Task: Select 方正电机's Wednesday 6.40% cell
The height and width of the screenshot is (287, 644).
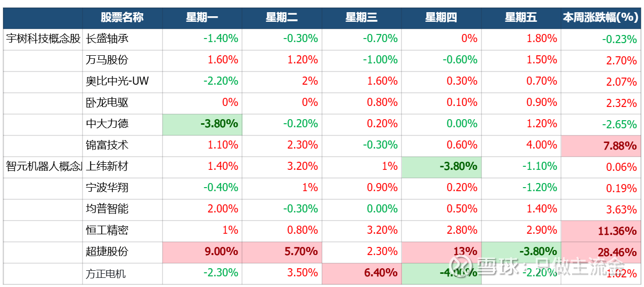Action: click(361, 273)
